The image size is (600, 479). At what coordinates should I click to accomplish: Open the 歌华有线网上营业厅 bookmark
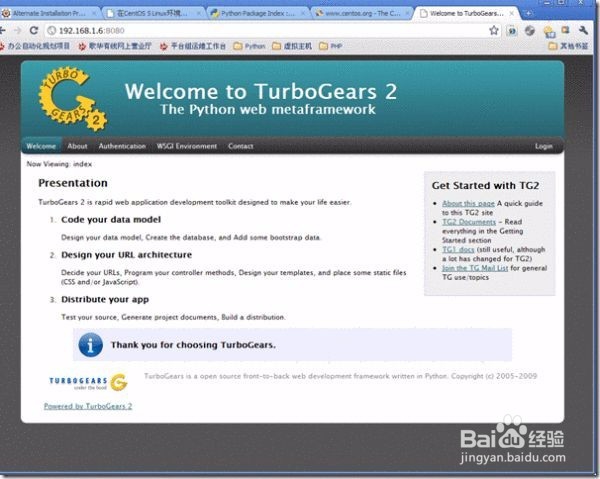pos(115,46)
